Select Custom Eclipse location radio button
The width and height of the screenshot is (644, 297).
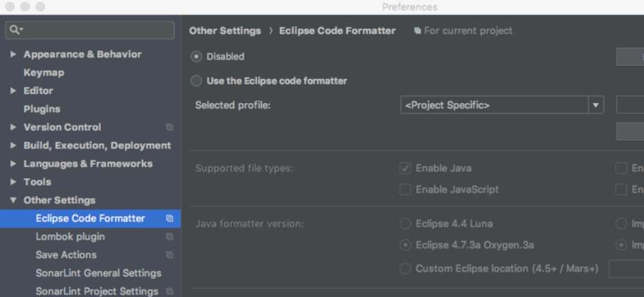click(x=405, y=269)
